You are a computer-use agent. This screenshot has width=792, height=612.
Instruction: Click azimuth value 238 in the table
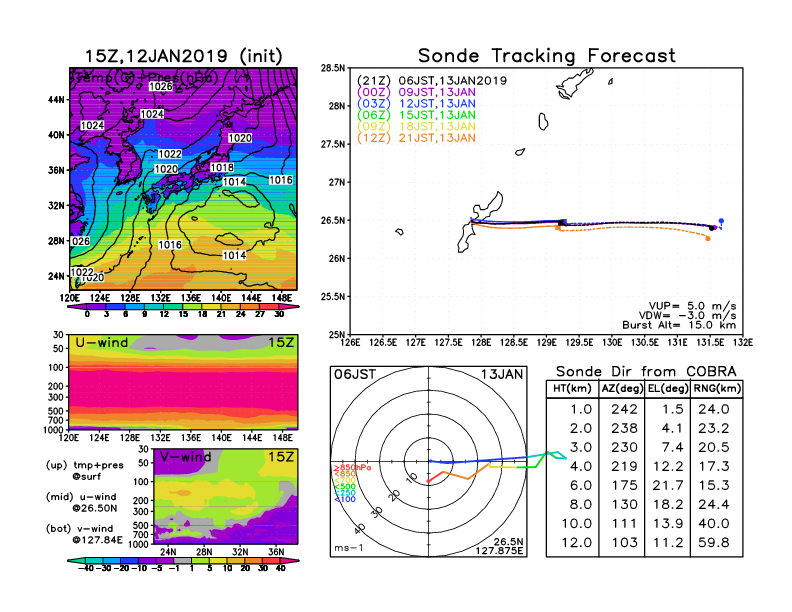[x=624, y=428]
